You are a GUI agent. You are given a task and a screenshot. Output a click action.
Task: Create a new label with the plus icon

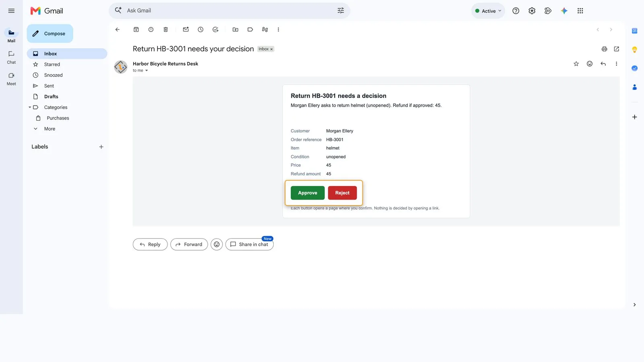101,147
